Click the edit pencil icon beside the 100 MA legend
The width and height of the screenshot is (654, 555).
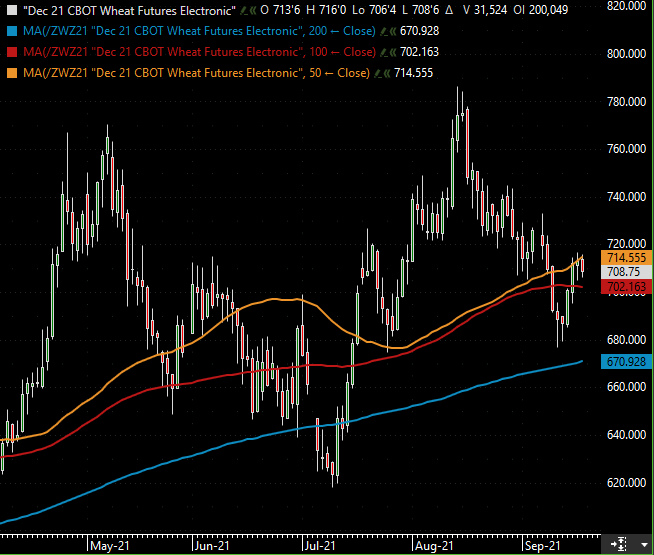(x=384, y=52)
